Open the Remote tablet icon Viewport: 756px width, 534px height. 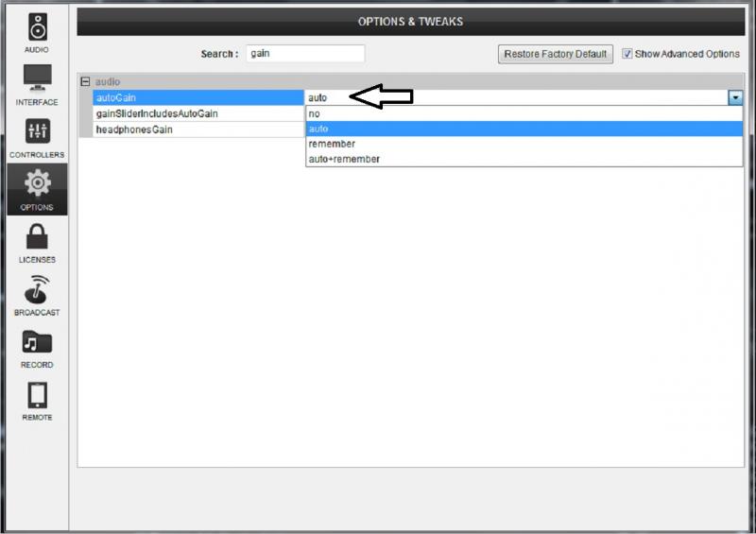coord(37,395)
